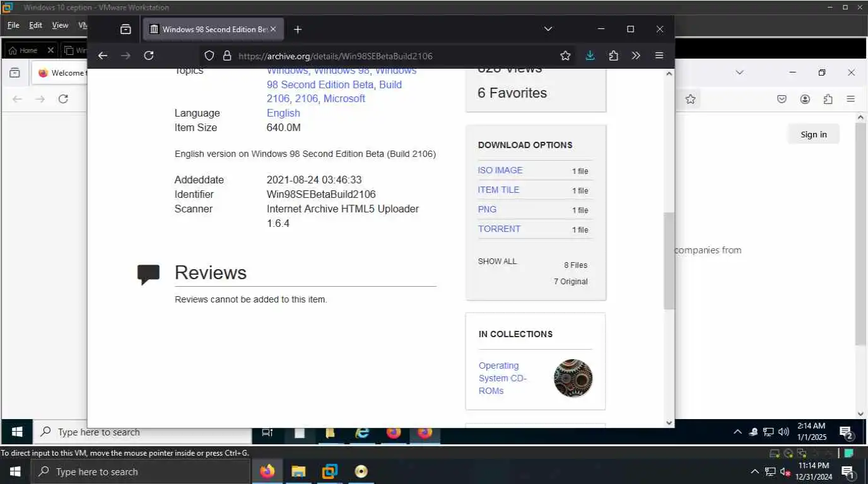
Task: Open the ISO IMAGE download link
Action: (500, 170)
